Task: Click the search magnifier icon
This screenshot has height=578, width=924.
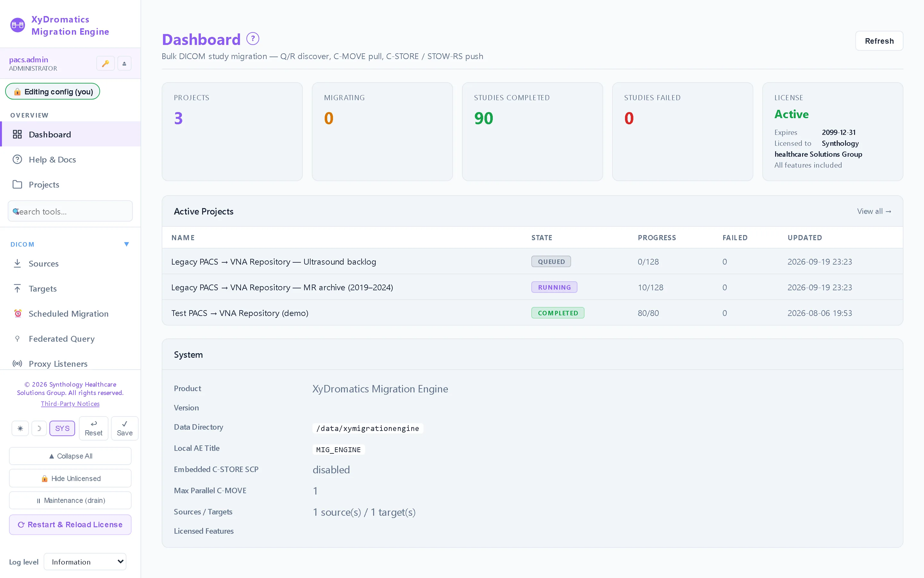Action: click(x=16, y=211)
